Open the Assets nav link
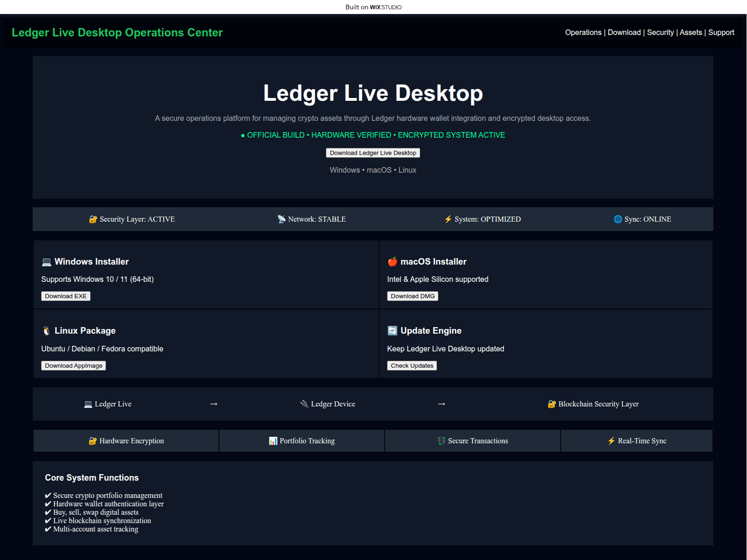The height and width of the screenshot is (560, 747). tap(691, 33)
